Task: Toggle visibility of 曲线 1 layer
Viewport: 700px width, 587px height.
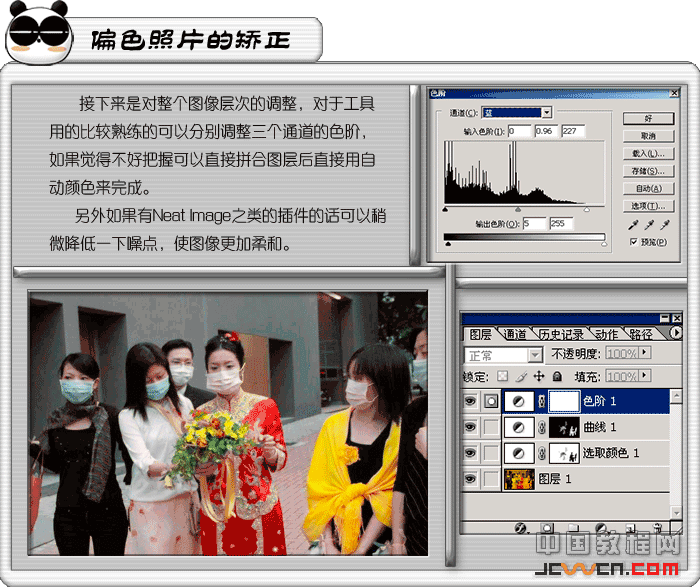Action: (471, 427)
